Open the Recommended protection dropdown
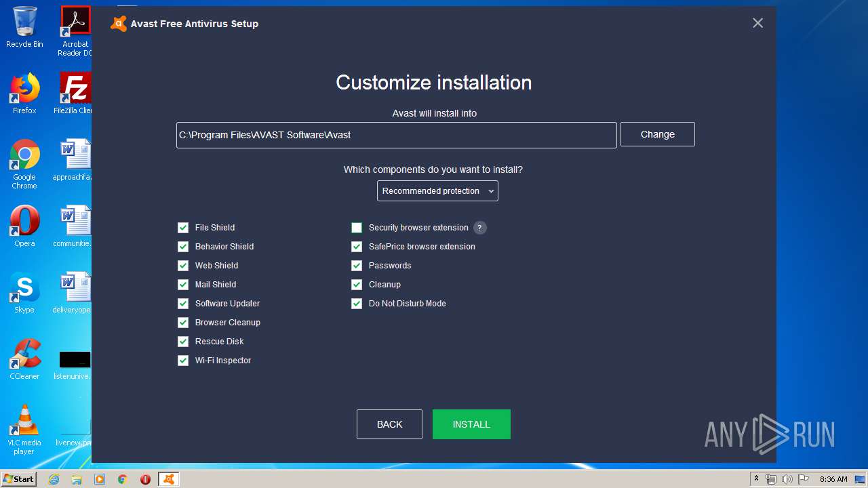 tap(437, 191)
